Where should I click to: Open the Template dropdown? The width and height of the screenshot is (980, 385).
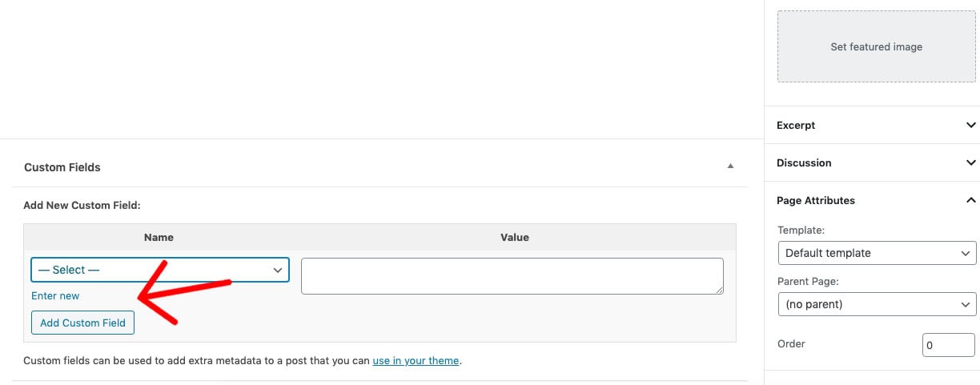tap(877, 253)
